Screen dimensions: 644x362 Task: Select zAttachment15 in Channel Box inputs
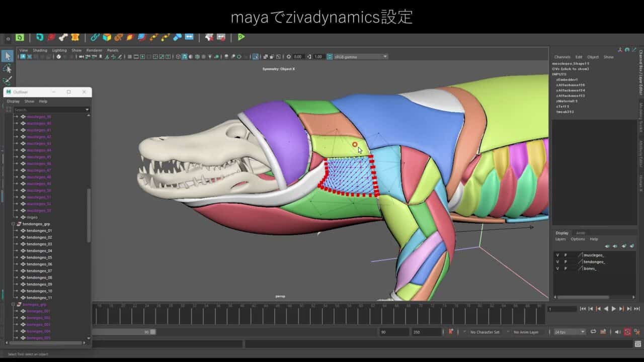[570, 85]
